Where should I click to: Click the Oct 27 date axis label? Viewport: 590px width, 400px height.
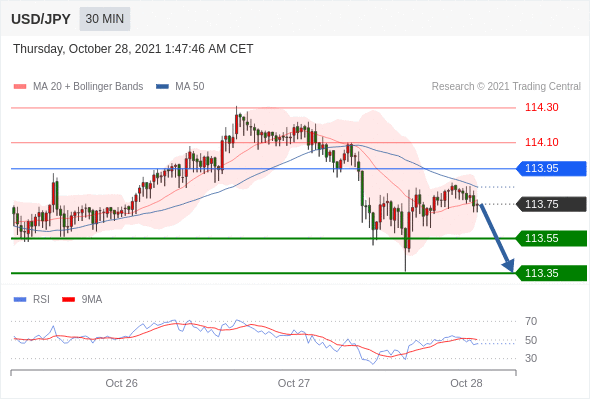(294, 383)
